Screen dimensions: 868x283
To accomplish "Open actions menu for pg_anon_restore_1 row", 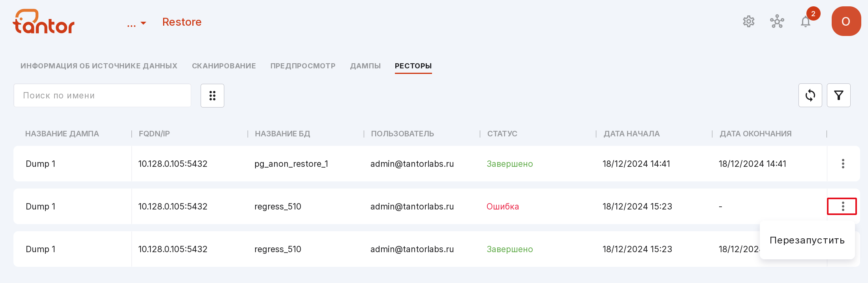I will point(843,164).
